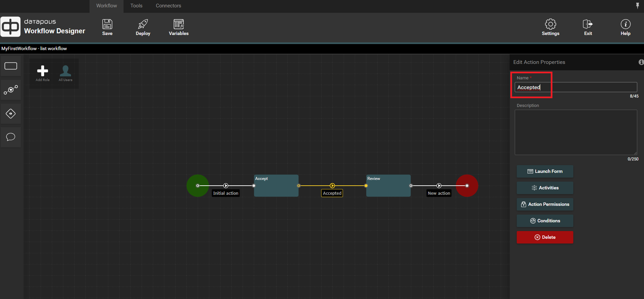This screenshot has height=299, width=644.
Task: Exit the Workflow Designer
Action: tap(588, 27)
